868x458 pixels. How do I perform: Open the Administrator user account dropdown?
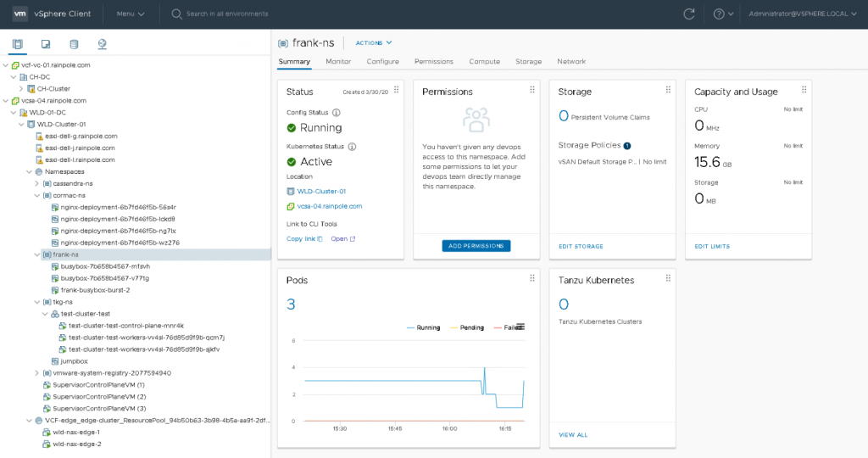point(804,14)
